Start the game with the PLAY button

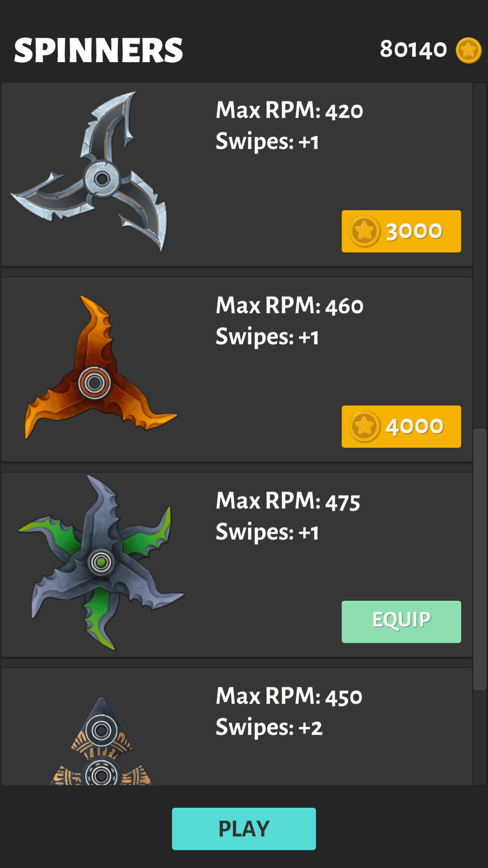click(244, 829)
